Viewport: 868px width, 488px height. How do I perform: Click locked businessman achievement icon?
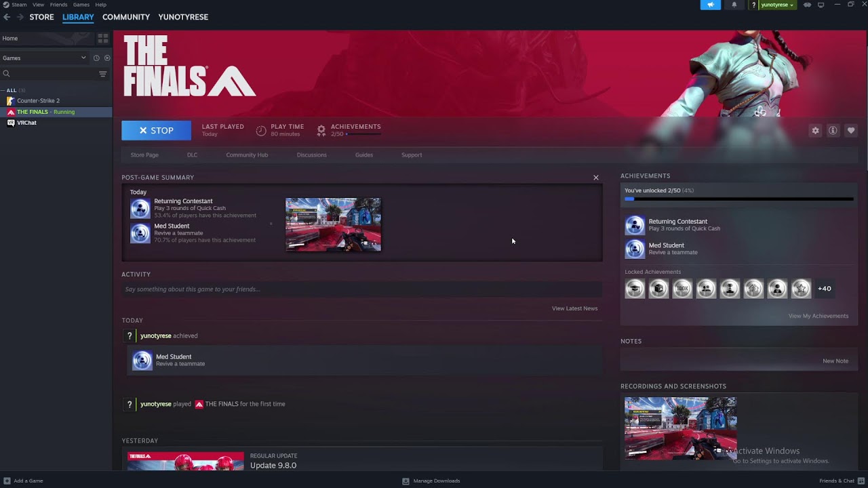(777, 289)
